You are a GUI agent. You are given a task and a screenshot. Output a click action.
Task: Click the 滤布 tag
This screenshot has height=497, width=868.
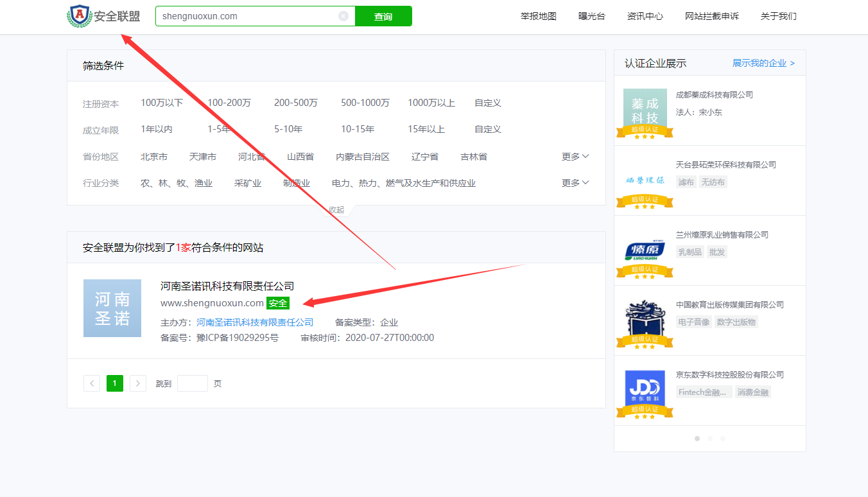coord(686,182)
